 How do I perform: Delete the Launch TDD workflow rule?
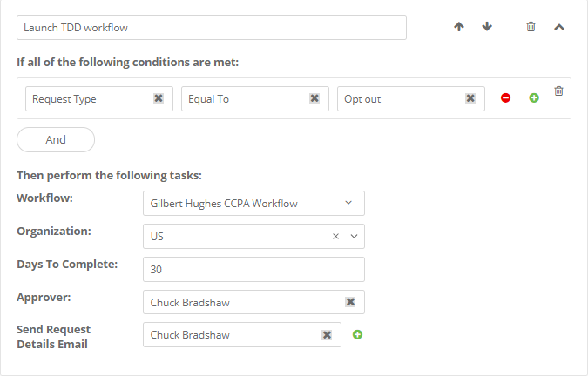(531, 27)
